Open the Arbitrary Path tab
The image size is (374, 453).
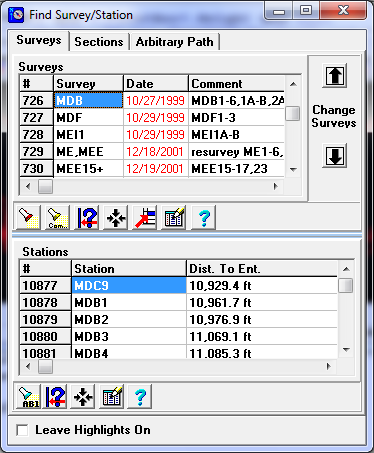(x=175, y=42)
